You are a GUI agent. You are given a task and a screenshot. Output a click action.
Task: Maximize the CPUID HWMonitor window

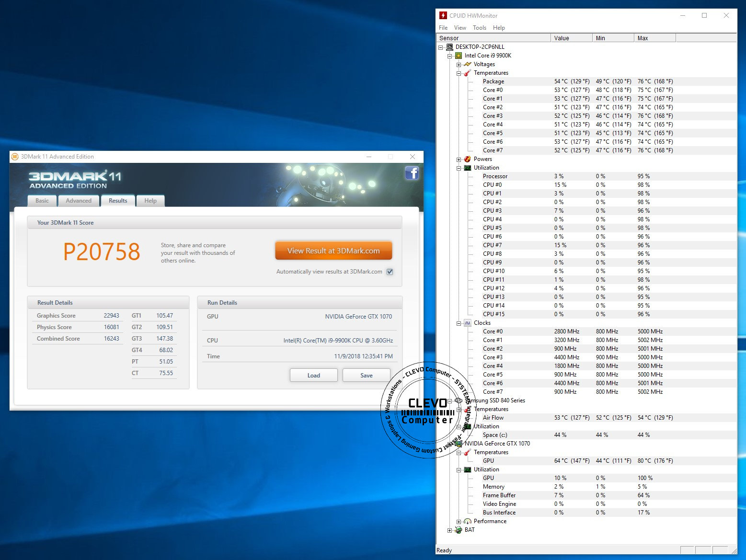click(x=704, y=15)
